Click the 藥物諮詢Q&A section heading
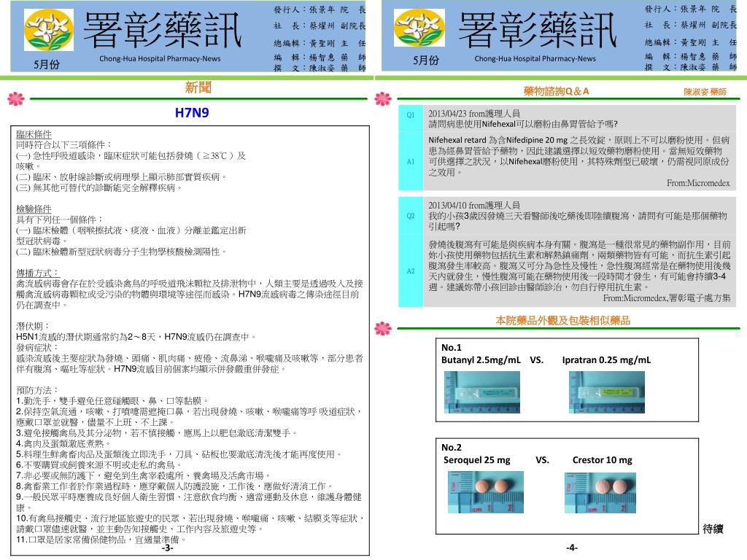 [556, 91]
